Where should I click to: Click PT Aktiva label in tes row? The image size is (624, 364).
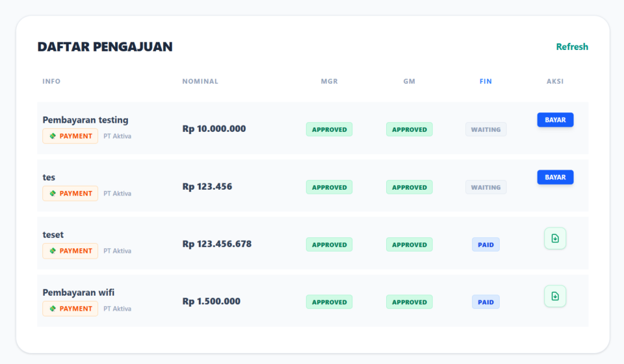117,194
